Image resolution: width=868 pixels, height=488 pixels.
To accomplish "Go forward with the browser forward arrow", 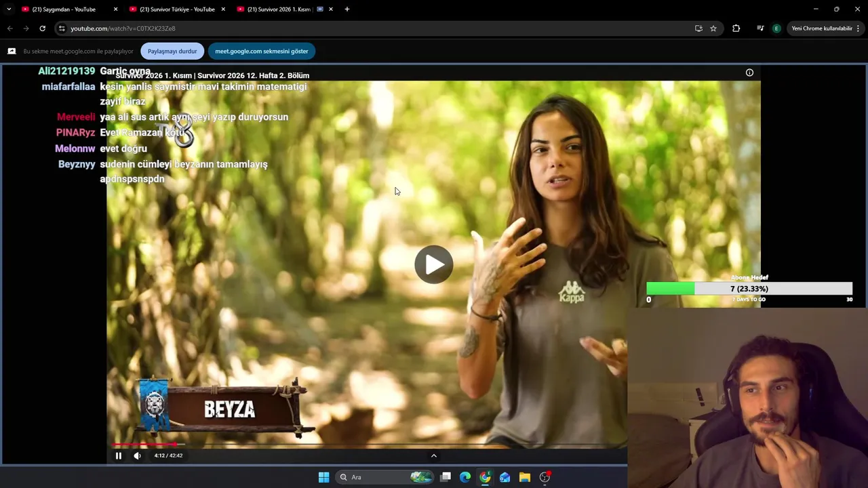I will [26, 28].
